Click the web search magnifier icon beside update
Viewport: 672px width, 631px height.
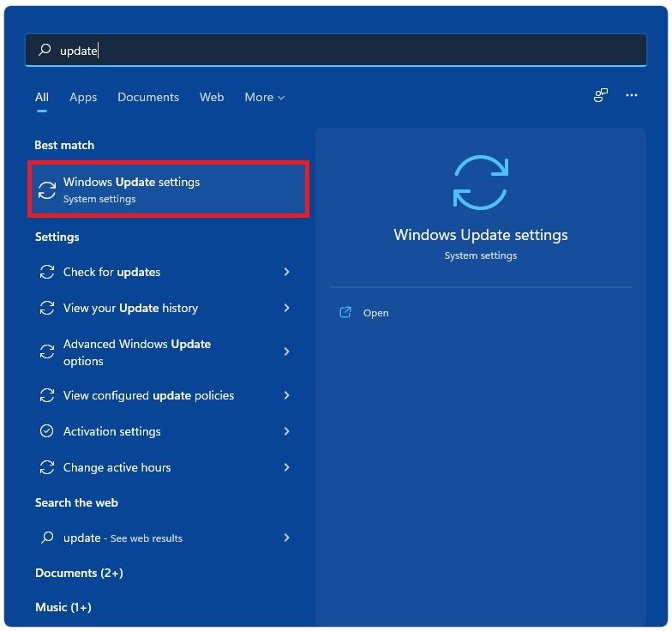(47, 538)
